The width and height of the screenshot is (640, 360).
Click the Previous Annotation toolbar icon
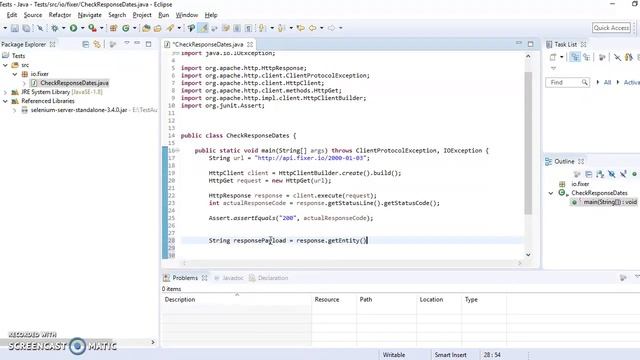(281, 28)
